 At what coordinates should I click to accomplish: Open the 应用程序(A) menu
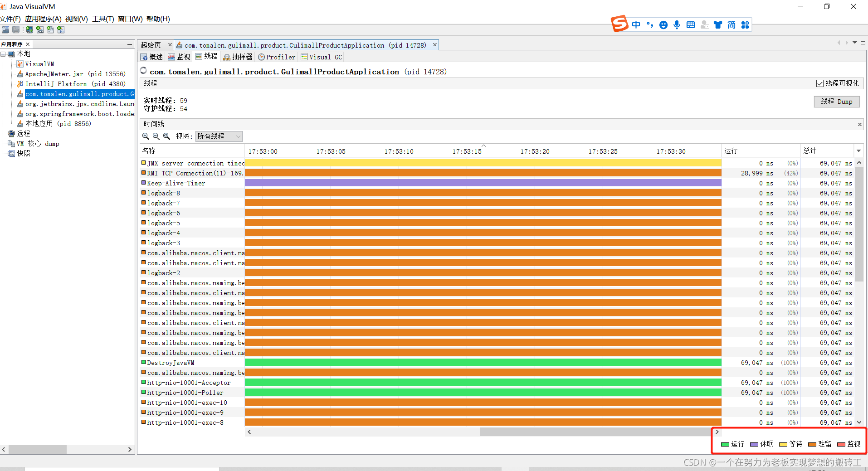click(43, 19)
